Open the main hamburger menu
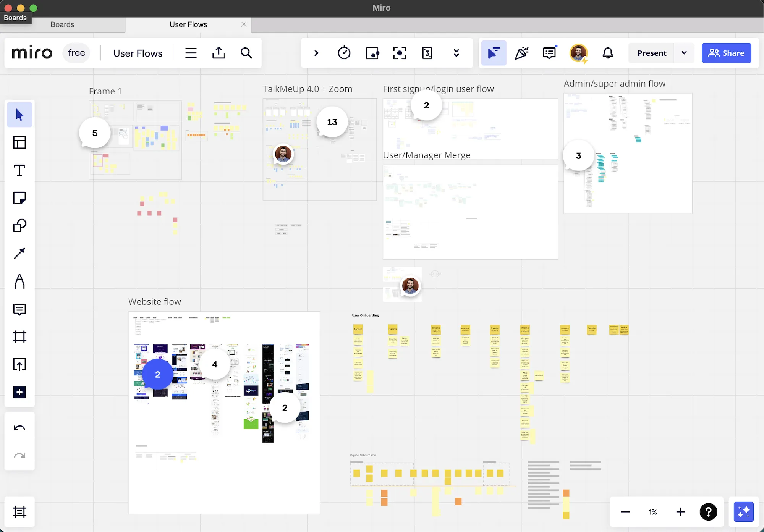Screen dimensions: 764x532 point(191,53)
